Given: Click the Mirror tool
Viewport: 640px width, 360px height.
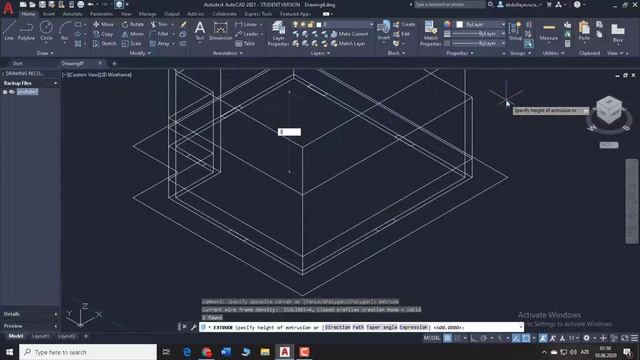Looking at the screenshot, I should point(133,34).
